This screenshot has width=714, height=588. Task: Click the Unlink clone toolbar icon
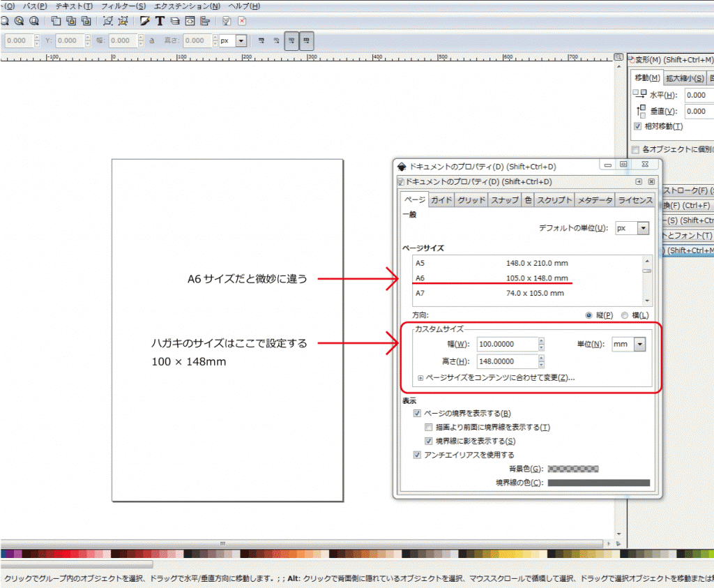(x=86, y=21)
